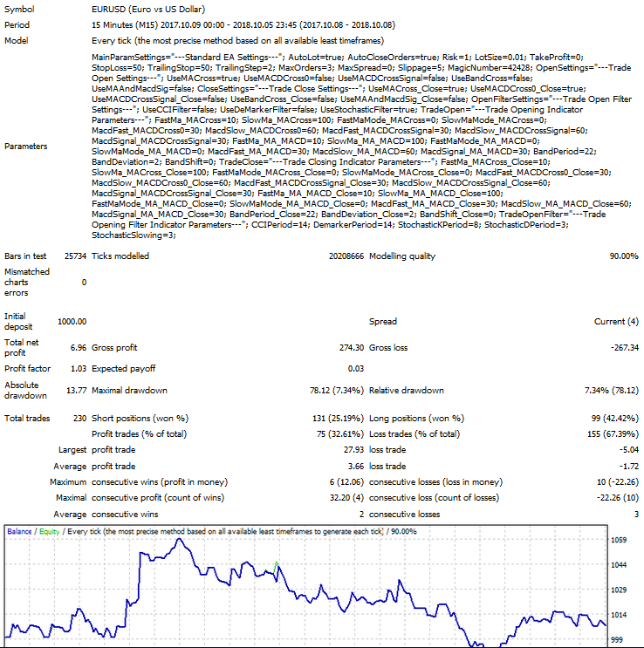
Task: Select the Expected payoff value 0.03
Action: 356,369
